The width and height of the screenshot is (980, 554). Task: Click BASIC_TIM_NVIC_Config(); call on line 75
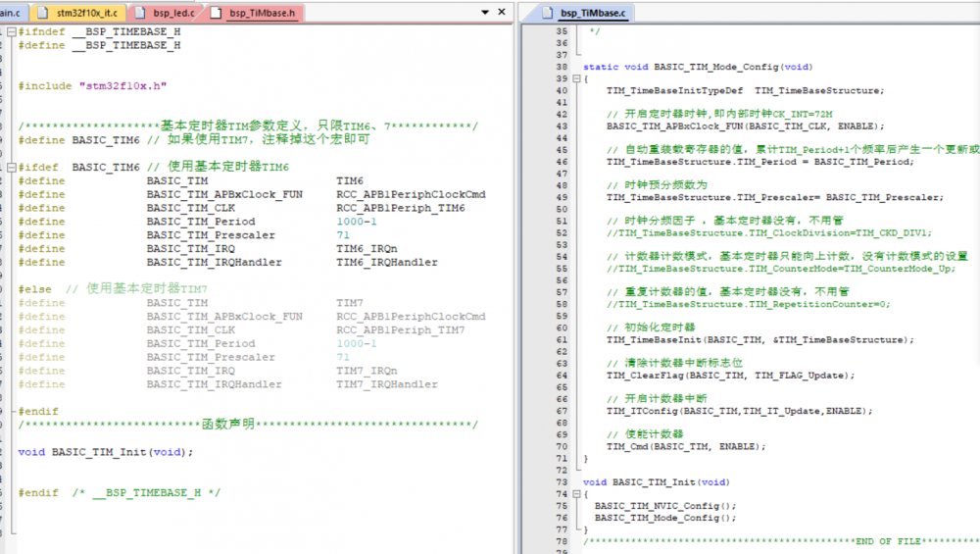(x=665, y=506)
